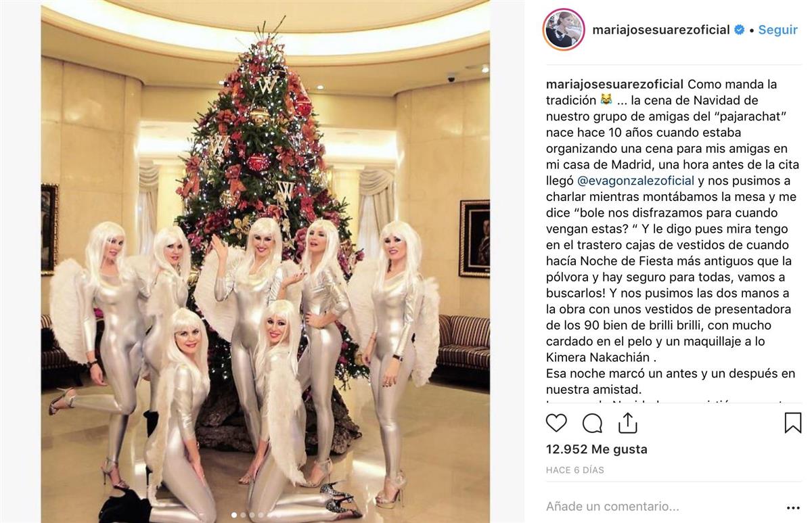Open the three-dot more options menu
812x523 pixels.
coord(793,506)
